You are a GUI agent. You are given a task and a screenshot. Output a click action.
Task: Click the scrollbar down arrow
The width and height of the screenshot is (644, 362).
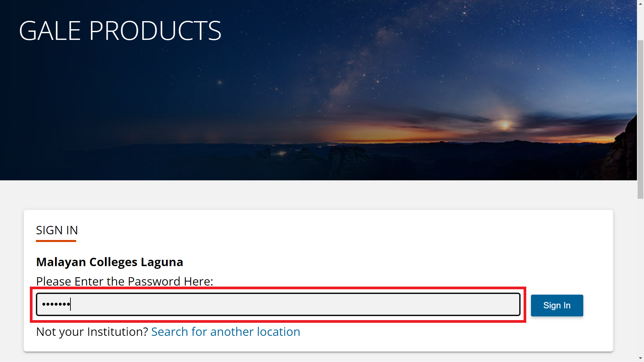640,359
